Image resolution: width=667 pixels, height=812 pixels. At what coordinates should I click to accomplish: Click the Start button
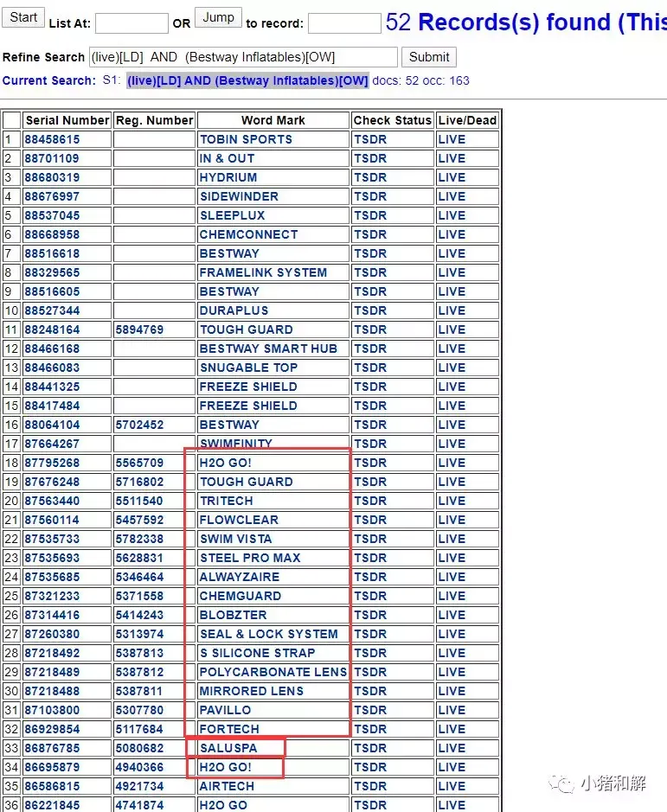[x=23, y=17]
